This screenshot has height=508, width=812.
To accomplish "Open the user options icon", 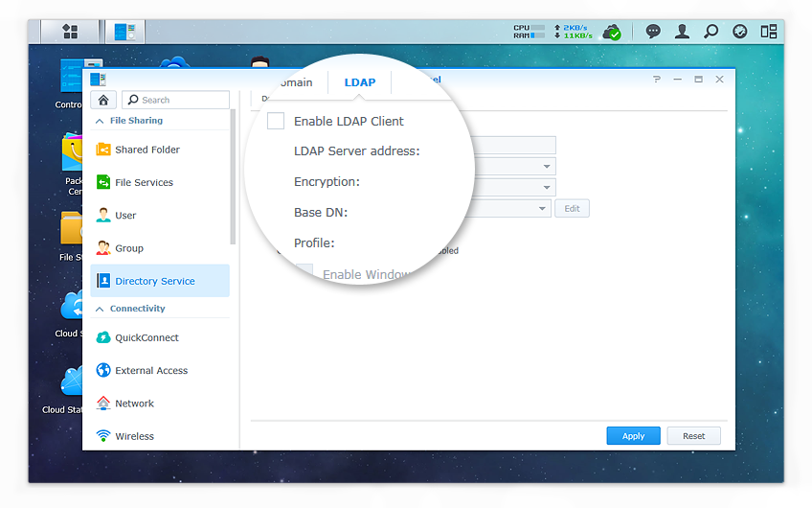I will (x=682, y=32).
